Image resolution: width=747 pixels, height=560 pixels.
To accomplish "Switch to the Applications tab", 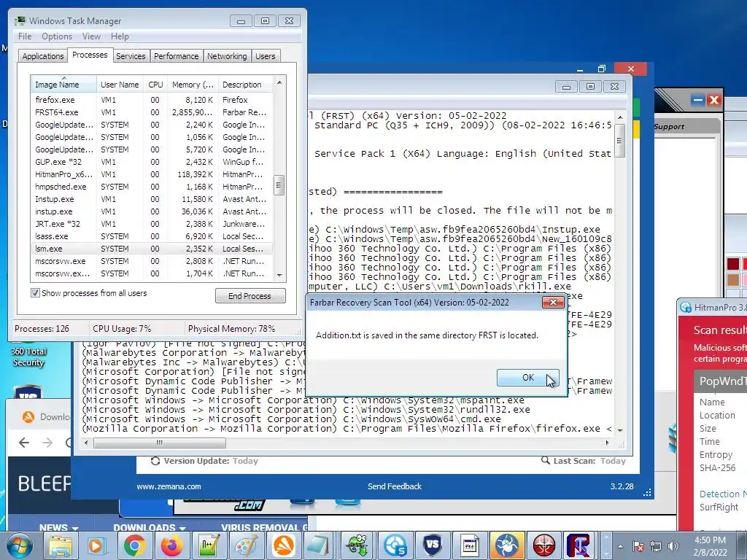I will pos(43,56).
